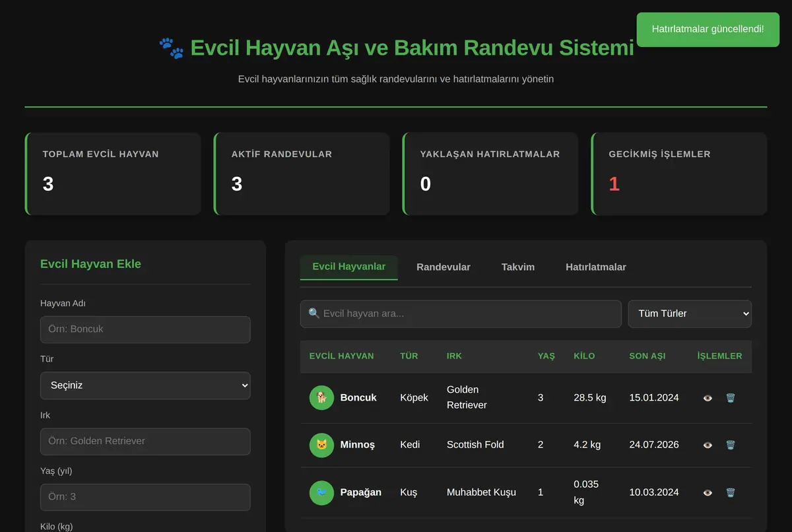Screen dimensions: 792x532
Task: View details for Boncuk with eye icon
Action: click(708, 398)
